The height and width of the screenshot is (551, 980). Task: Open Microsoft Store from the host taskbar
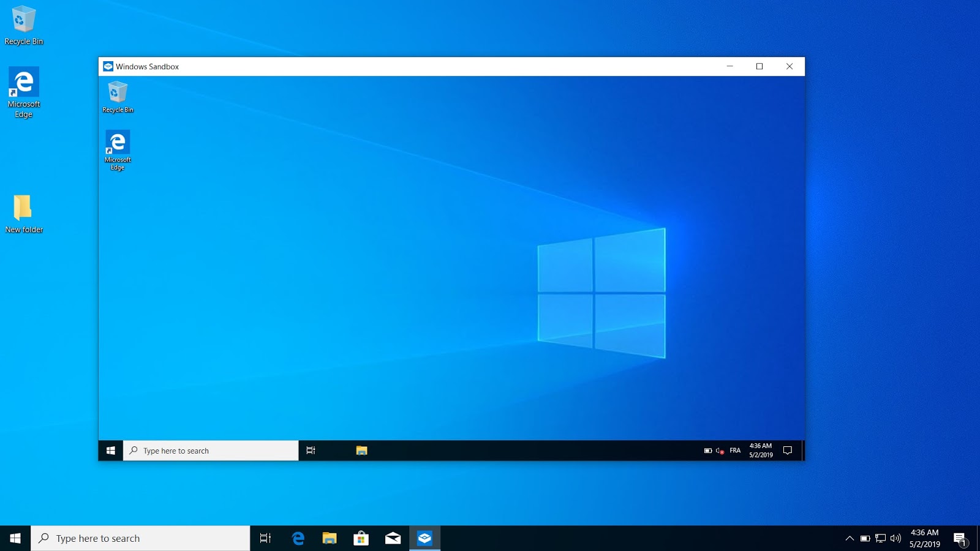tap(361, 538)
